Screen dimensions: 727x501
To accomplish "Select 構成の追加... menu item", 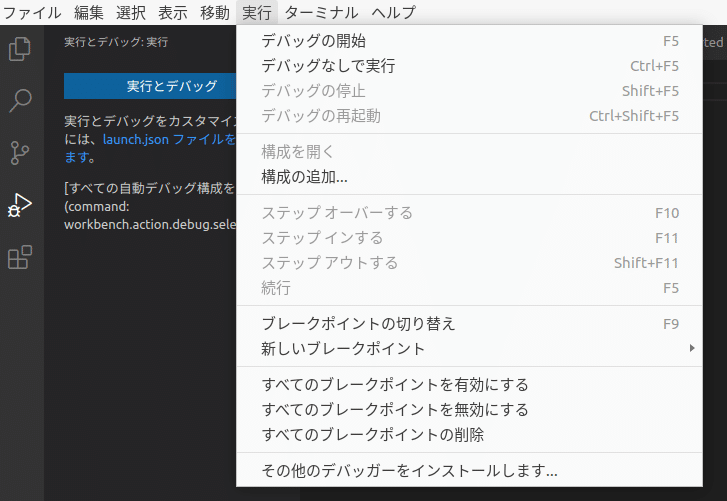I will click(x=469, y=177).
